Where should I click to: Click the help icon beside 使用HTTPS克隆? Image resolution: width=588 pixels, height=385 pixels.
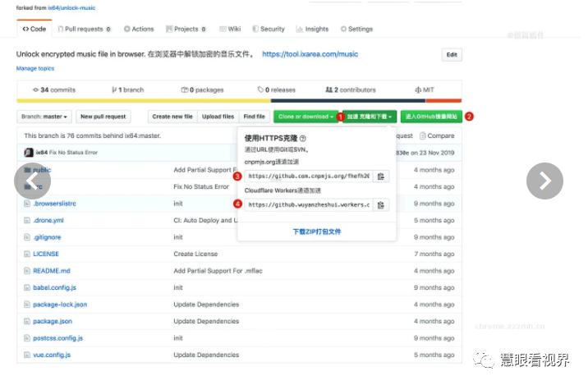303,139
